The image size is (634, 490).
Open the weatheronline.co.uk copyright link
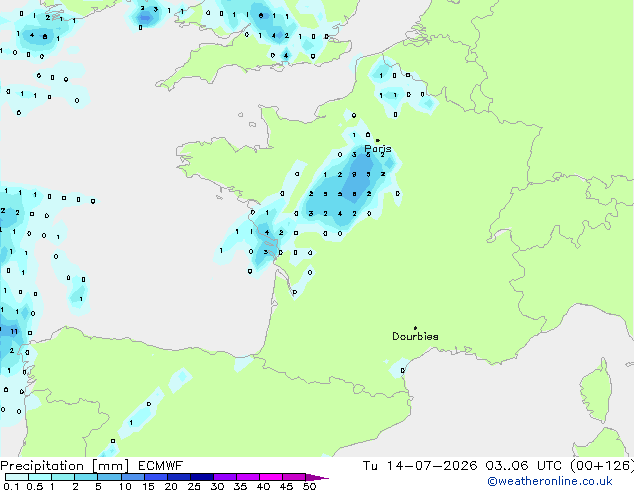coord(549,482)
